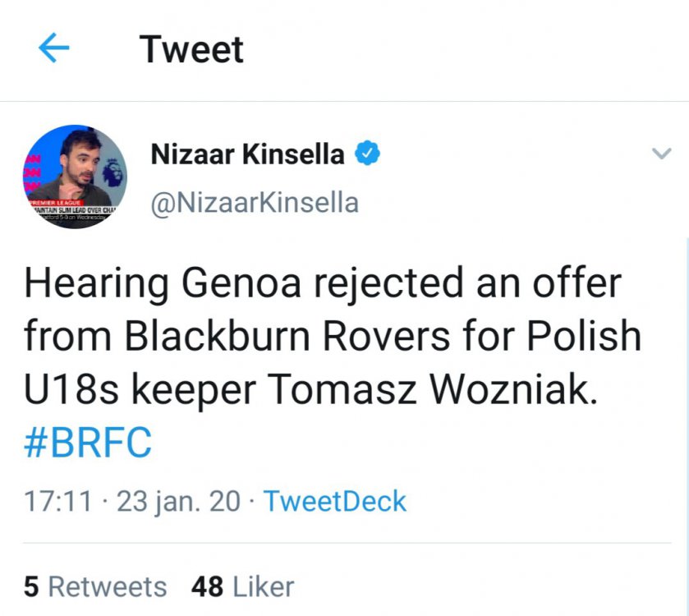
Task: Click the bold like count number 48
Action: tap(208, 586)
